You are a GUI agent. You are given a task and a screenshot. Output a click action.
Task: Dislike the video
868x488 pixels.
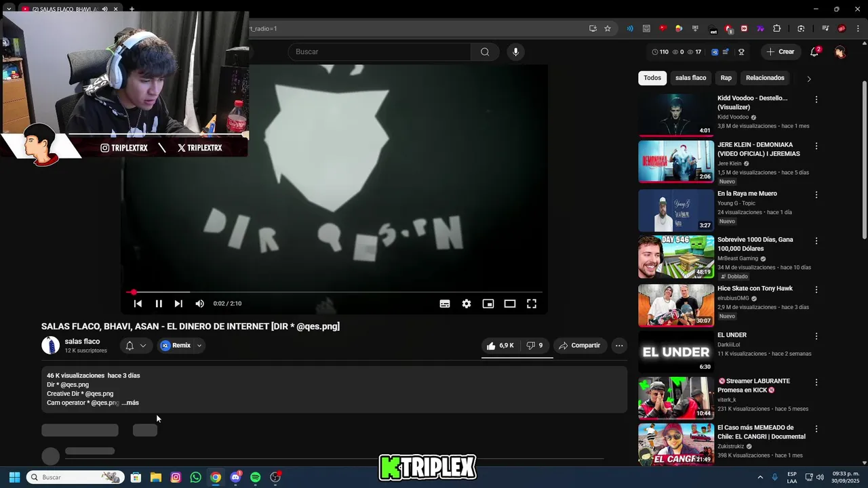(535, 346)
